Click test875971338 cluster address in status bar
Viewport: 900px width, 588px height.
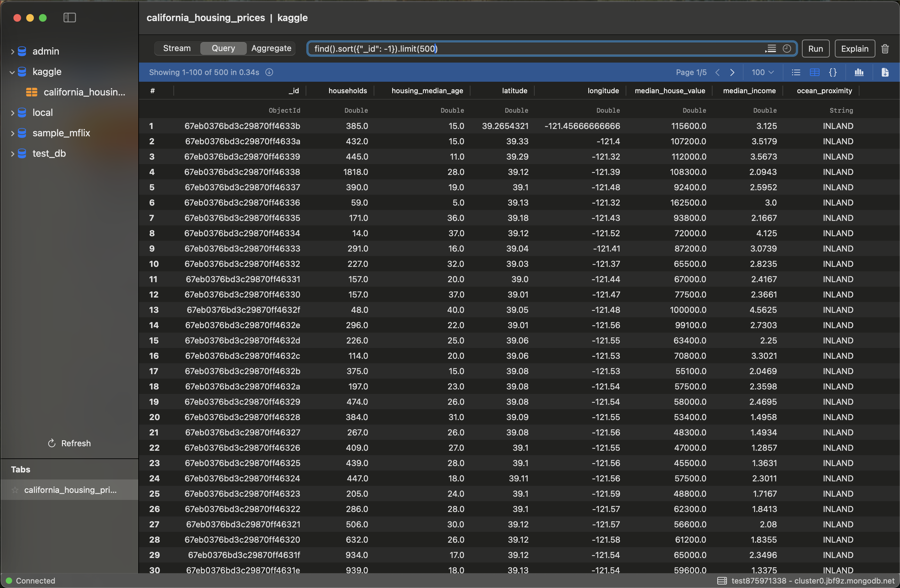[812, 581]
